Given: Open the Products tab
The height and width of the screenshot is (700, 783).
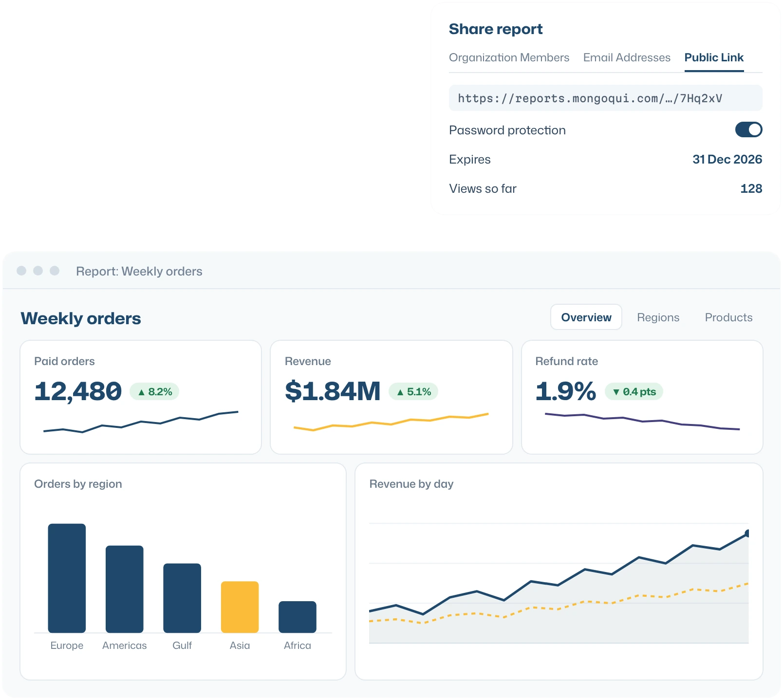Looking at the screenshot, I should click(728, 317).
